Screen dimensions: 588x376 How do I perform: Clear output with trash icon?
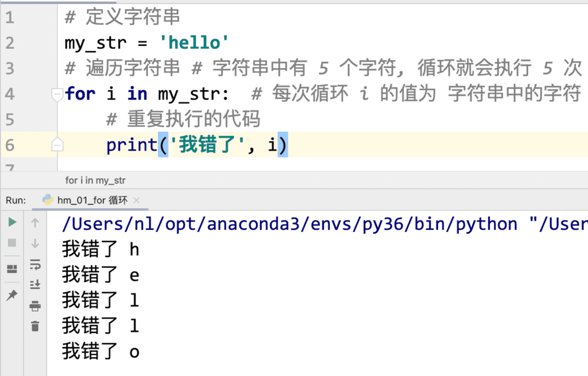pos(35,326)
